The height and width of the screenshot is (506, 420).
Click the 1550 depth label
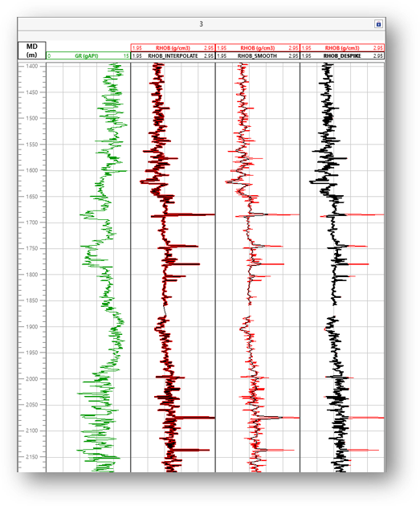32,145
